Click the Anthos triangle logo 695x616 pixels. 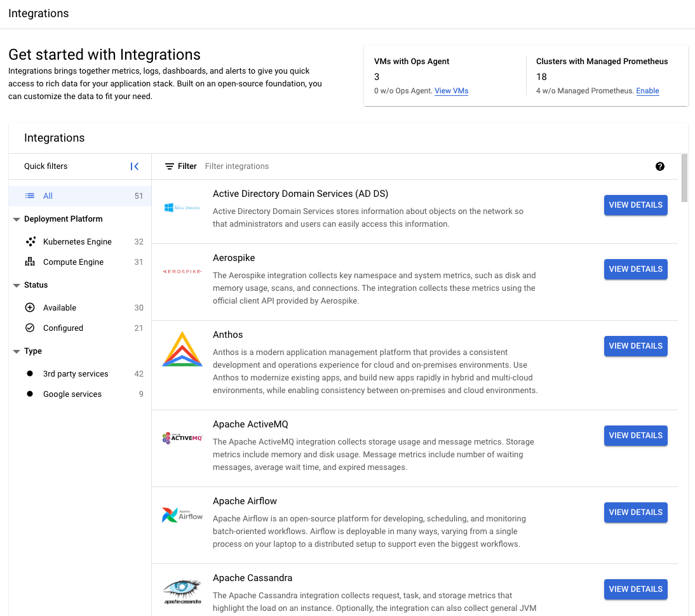pyautogui.click(x=182, y=348)
